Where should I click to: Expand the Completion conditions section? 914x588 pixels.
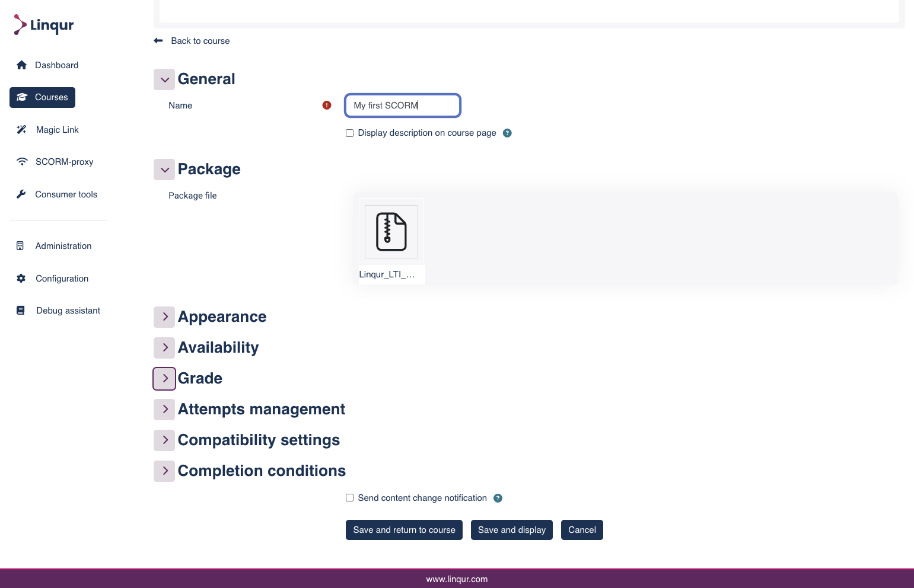click(164, 471)
